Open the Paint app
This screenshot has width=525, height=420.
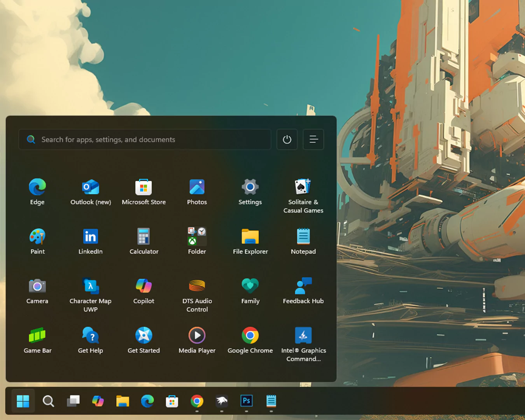(x=37, y=241)
